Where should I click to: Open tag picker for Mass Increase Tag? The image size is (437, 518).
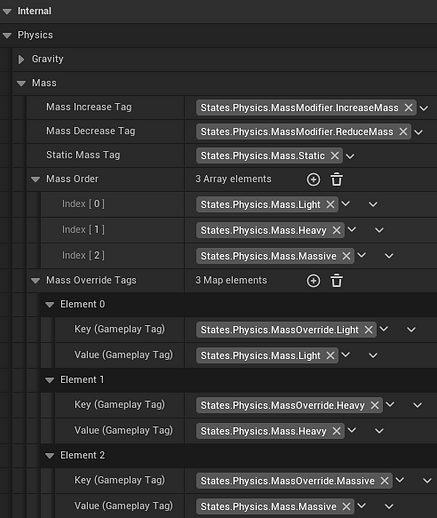pyautogui.click(x=424, y=108)
